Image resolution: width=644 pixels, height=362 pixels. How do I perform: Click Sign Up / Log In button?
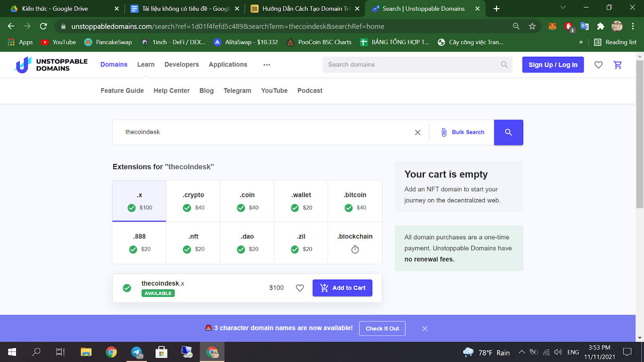(x=553, y=65)
